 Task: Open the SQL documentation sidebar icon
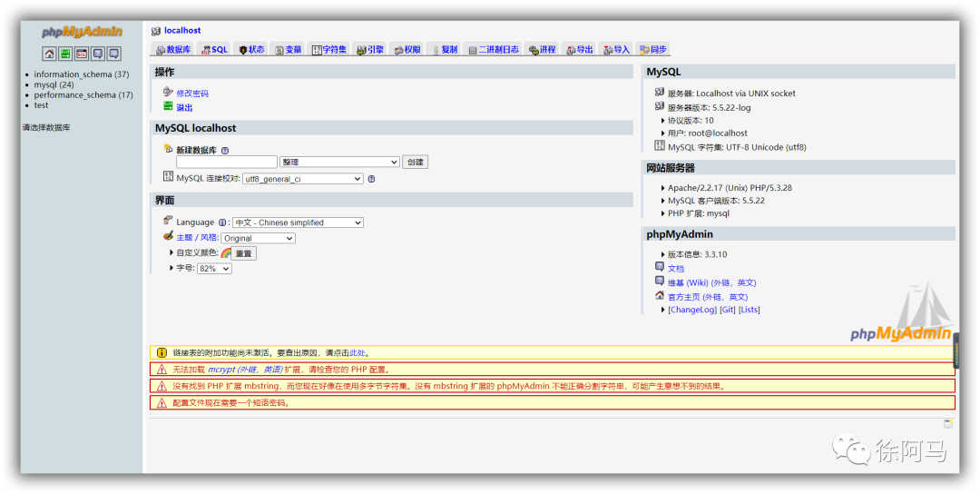click(x=113, y=54)
